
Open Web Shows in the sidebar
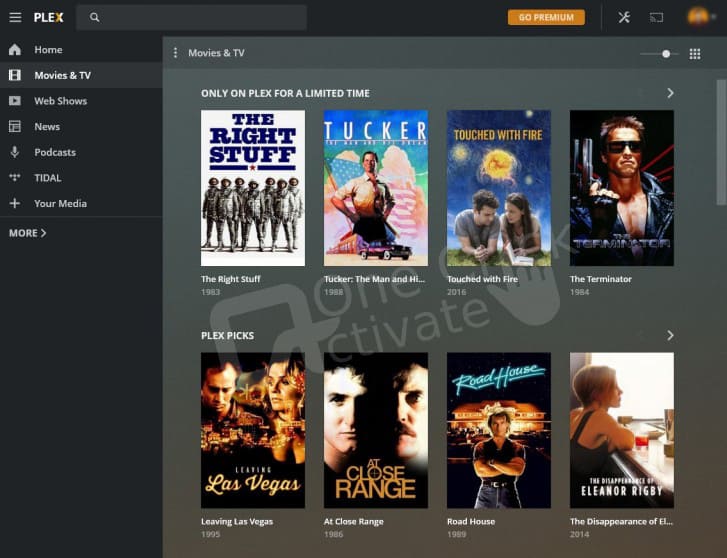pos(81,101)
